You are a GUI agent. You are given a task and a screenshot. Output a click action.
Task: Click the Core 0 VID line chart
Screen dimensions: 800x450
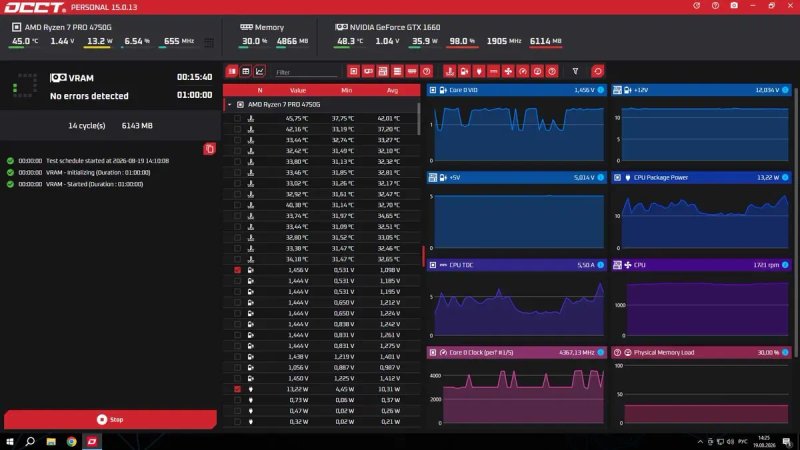518,133
